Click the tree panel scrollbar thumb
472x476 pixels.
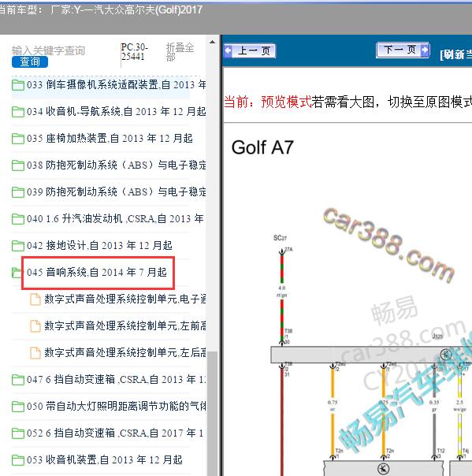(x=213, y=414)
